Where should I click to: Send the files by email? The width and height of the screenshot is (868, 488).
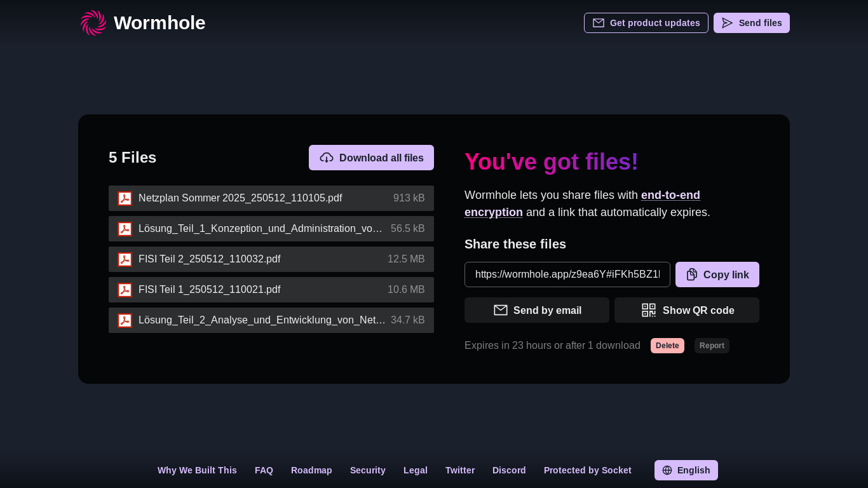[537, 310]
